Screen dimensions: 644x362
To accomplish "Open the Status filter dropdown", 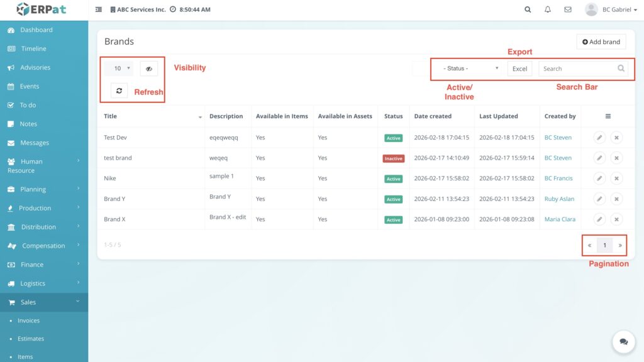I will tap(470, 69).
